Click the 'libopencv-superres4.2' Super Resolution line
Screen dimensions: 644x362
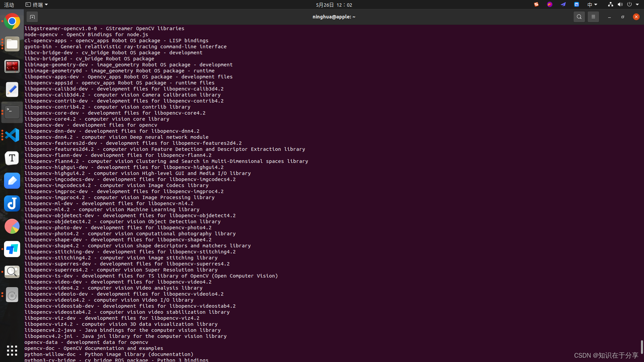(121, 270)
